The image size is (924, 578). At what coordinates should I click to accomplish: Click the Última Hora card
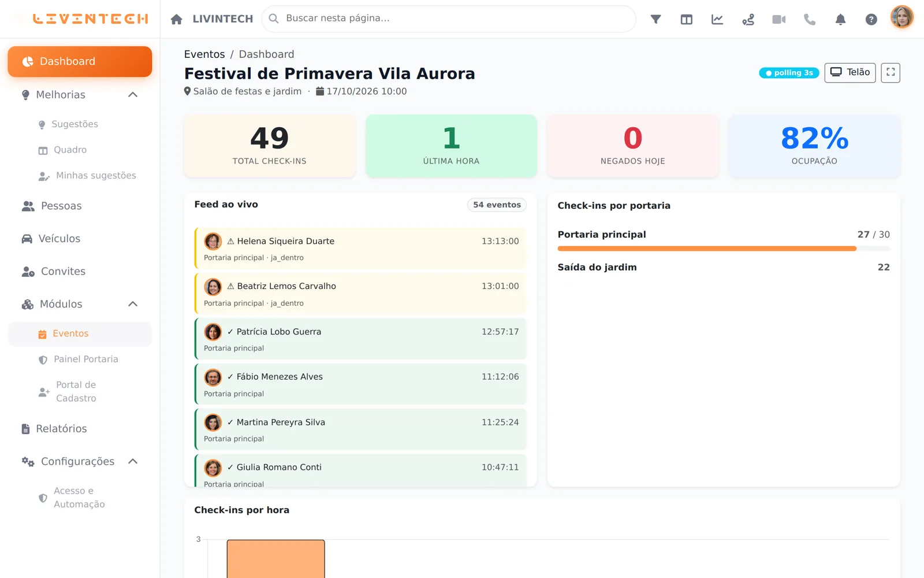coord(451,146)
